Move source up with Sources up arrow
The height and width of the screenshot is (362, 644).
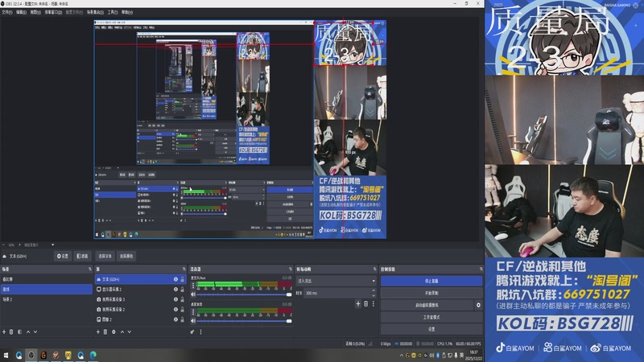click(x=122, y=331)
